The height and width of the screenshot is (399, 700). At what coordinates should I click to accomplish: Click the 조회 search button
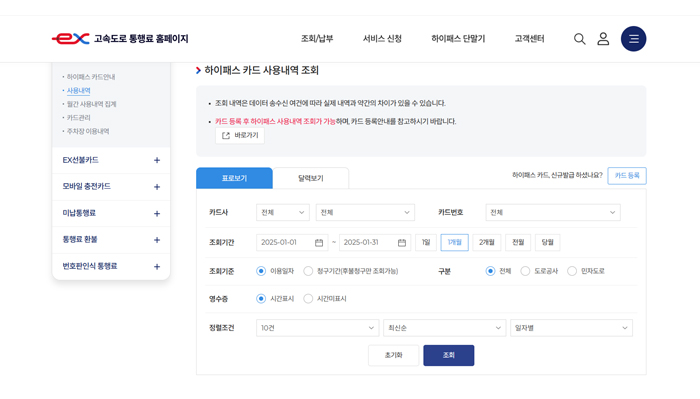[x=449, y=355]
